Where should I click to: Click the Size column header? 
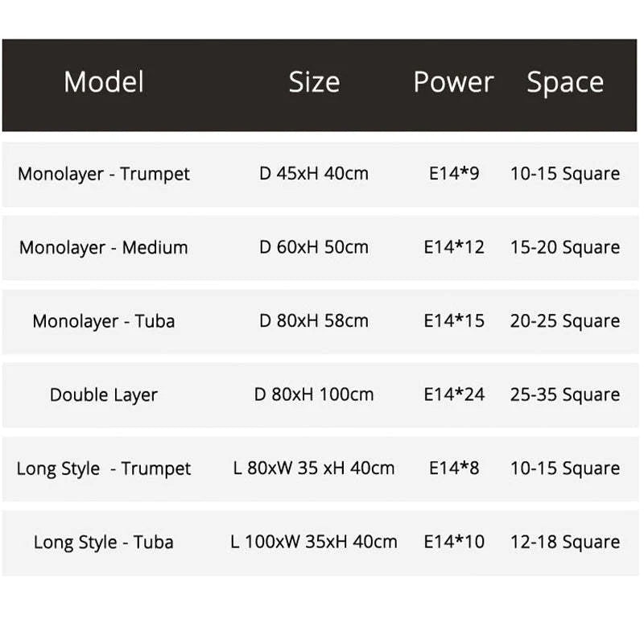tap(314, 82)
